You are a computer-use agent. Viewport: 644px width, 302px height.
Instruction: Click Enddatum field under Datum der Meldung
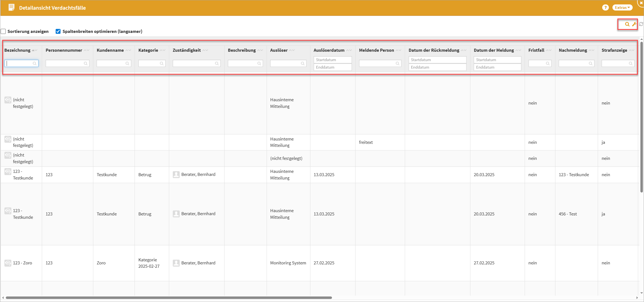coord(497,67)
